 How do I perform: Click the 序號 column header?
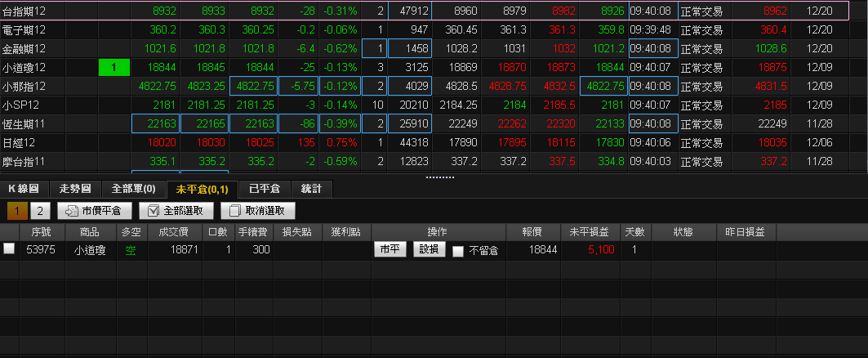pos(42,232)
